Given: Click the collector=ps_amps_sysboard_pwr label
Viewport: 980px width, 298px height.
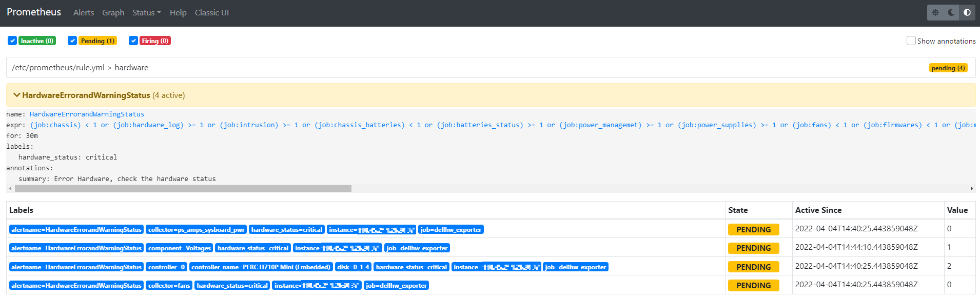Looking at the screenshot, I should coord(196,229).
